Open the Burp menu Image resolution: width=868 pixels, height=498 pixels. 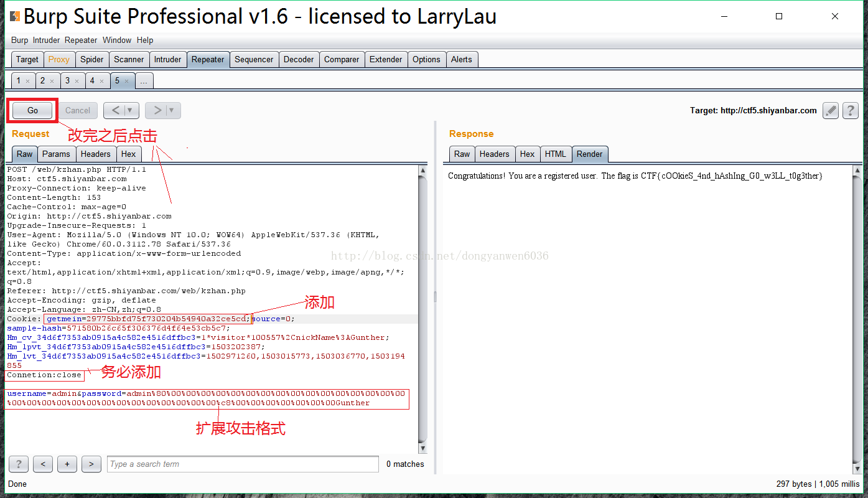(x=20, y=40)
